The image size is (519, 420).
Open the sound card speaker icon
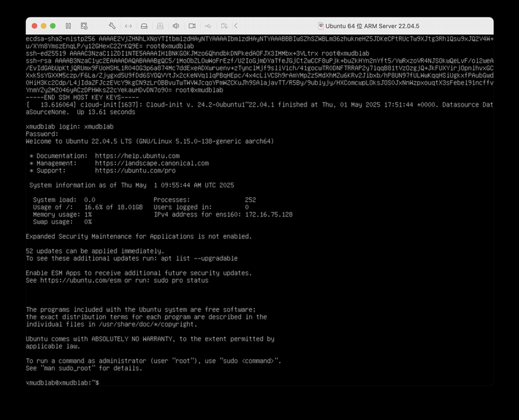click(x=176, y=26)
